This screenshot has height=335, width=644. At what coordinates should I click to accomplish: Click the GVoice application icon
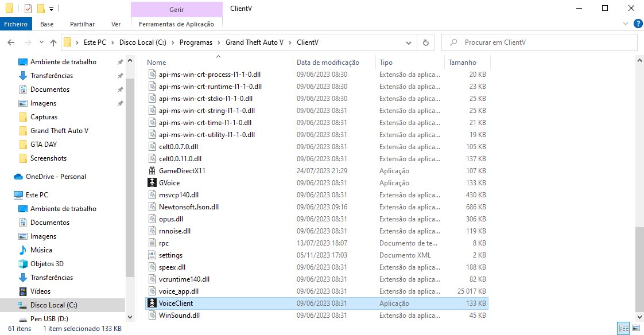[x=152, y=183]
